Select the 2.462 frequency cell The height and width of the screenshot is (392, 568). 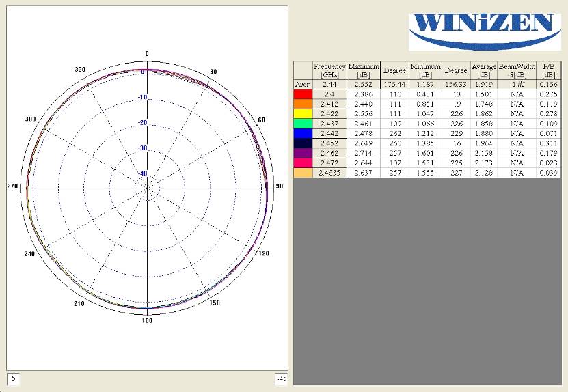(329, 153)
